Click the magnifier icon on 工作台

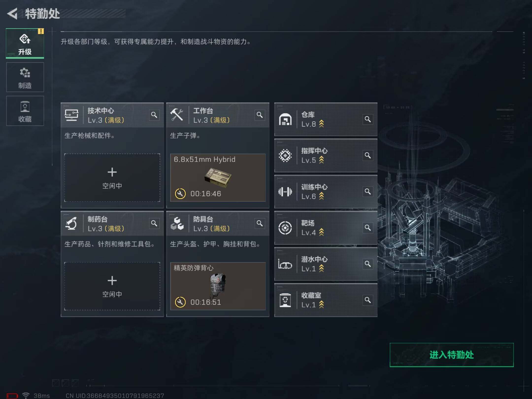pos(260,115)
